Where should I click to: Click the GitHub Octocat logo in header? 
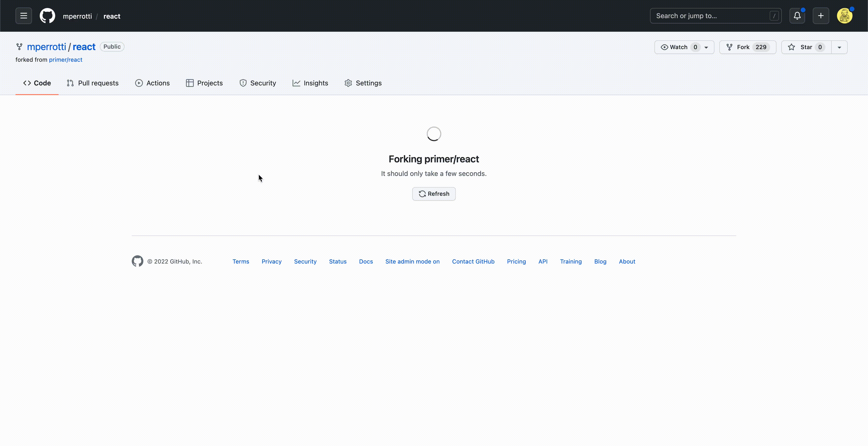pyautogui.click(x=47, y=16)
